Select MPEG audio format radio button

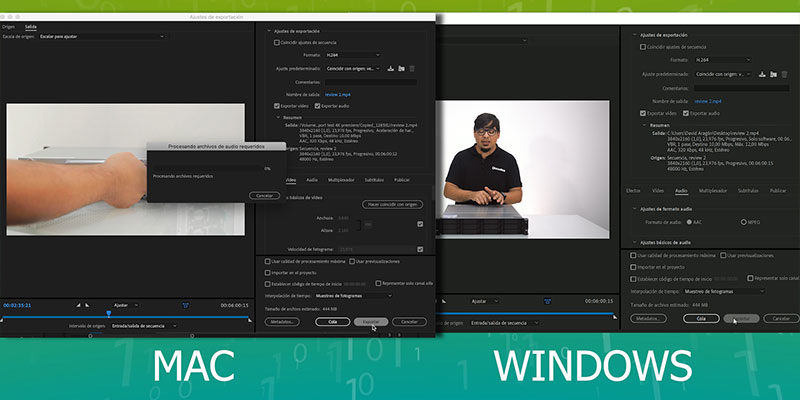[x=743, y=222]
